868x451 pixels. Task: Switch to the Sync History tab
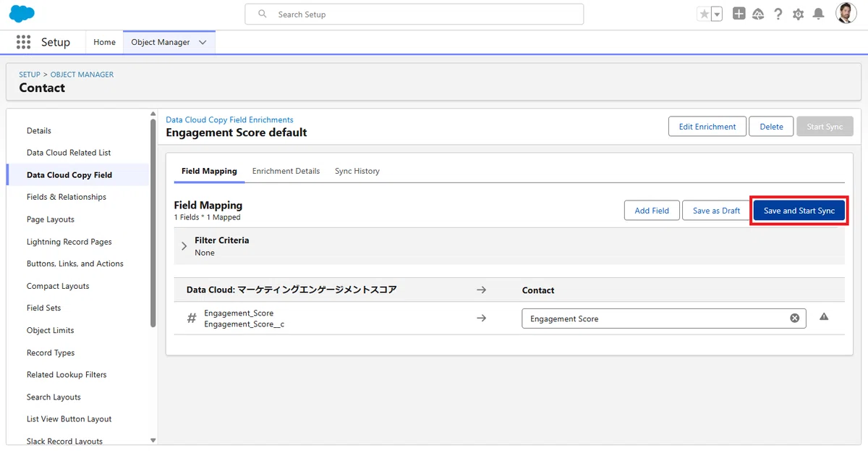(x=357, y=171)
